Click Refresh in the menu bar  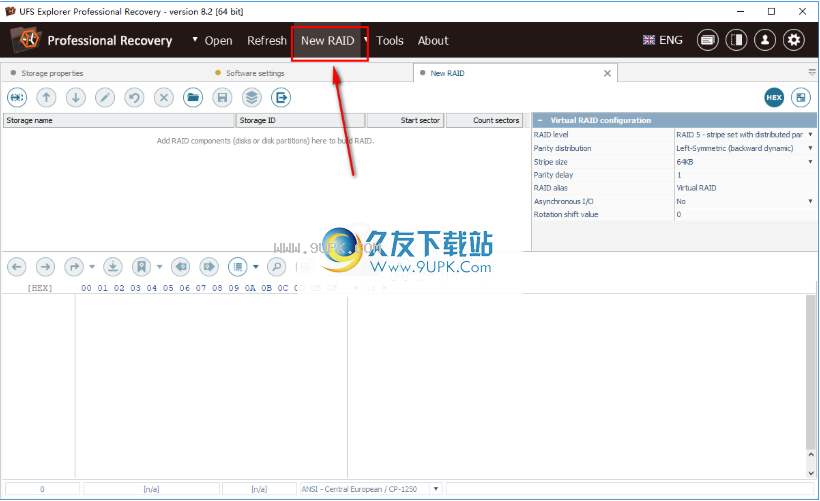click(267, 40)
